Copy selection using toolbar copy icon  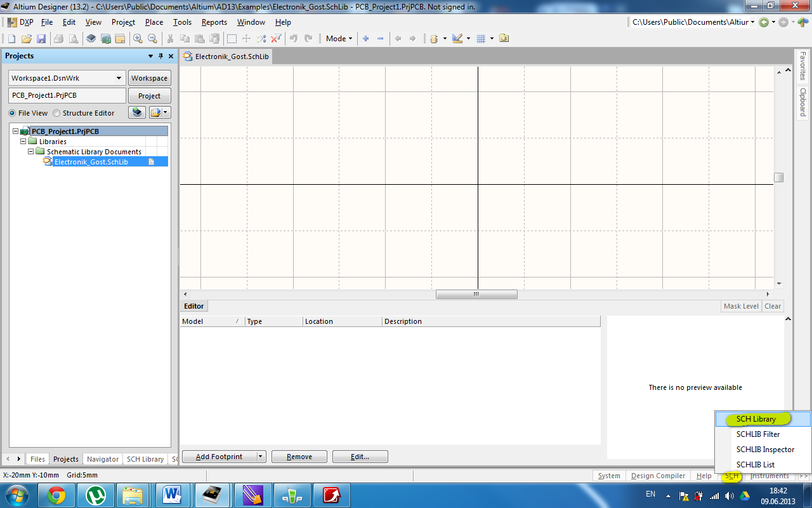(185, 39)
